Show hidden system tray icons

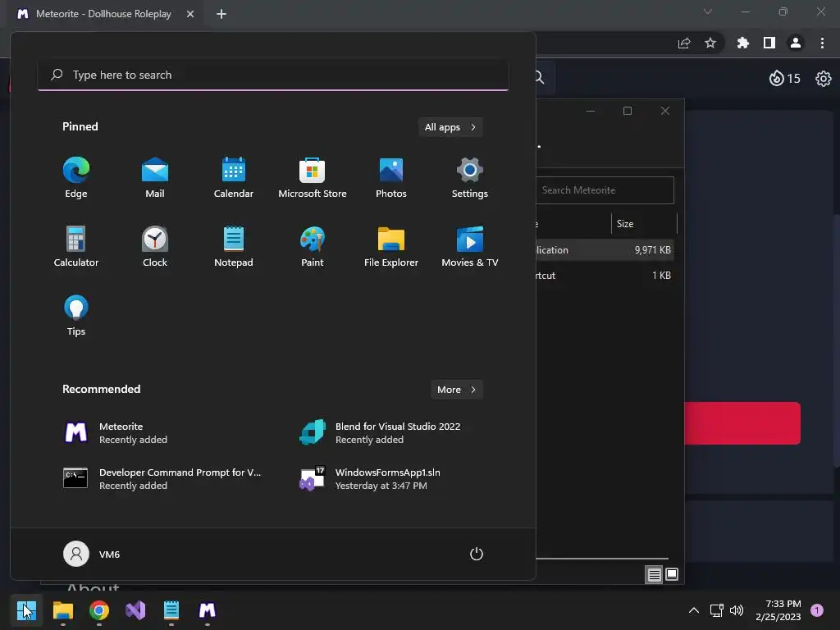coord(694,610)
